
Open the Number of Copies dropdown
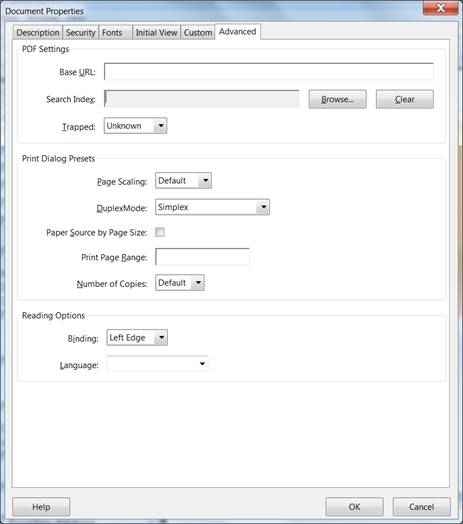click(180, 283)
